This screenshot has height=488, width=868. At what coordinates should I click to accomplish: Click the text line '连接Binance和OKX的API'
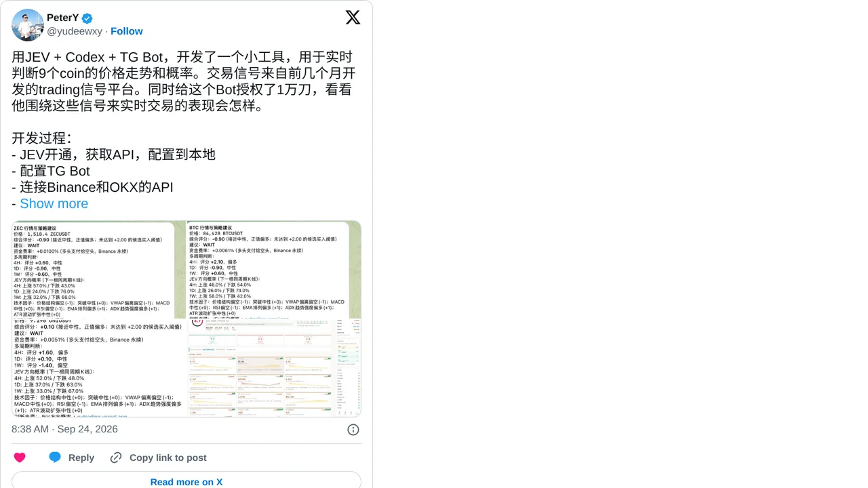[x=96, y=187]
